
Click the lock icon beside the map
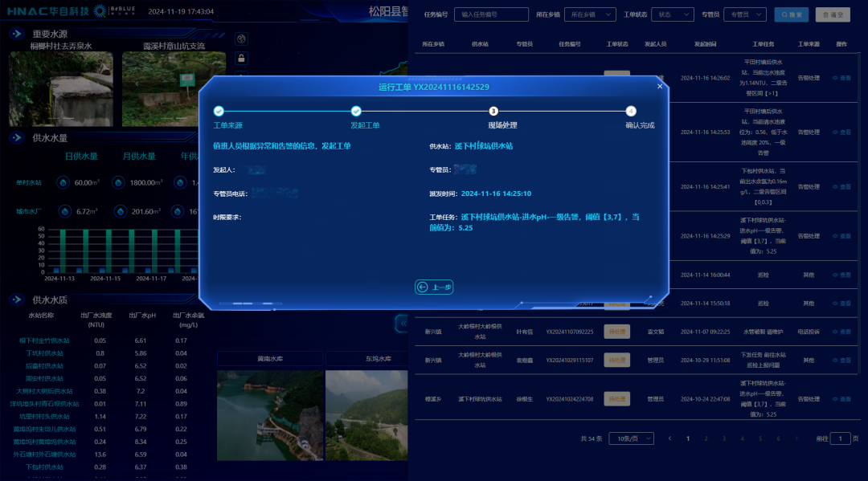point(241,58)
